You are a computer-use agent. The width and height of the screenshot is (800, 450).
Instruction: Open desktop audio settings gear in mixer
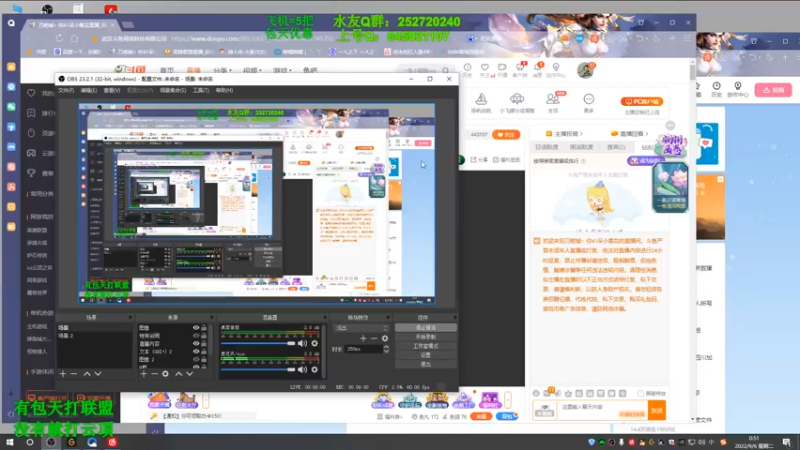(314, 343)
